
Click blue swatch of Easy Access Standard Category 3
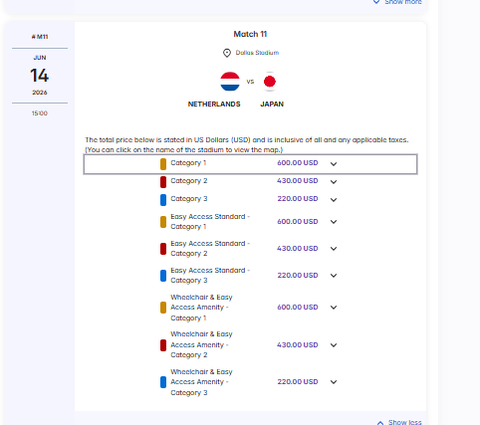click(x=163, y=276)
